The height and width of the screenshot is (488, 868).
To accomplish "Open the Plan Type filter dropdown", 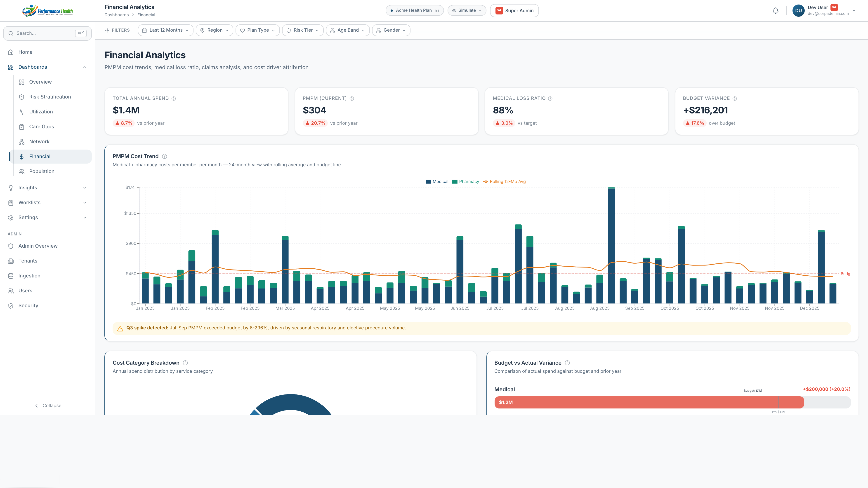I will pyautogui.click(x=257, y=30).
